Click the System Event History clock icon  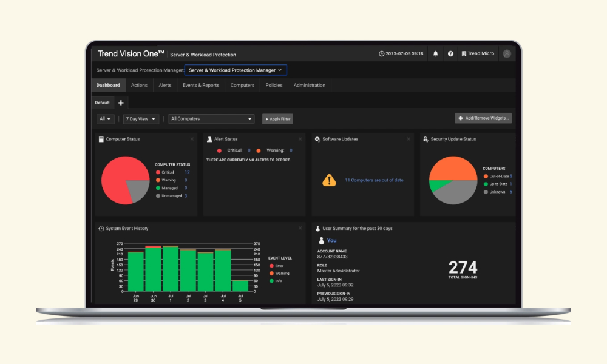coord(101,229)
